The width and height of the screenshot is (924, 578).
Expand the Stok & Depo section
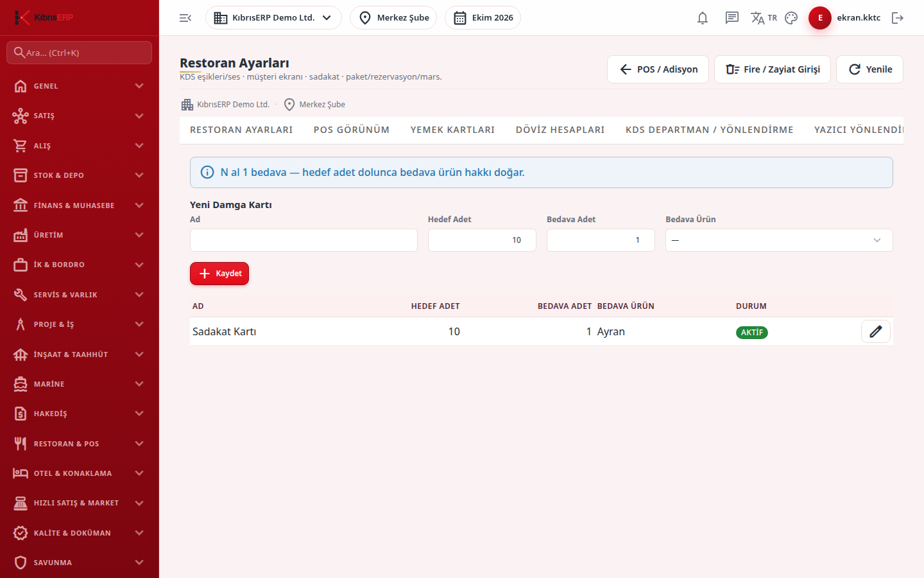[80, 175]
